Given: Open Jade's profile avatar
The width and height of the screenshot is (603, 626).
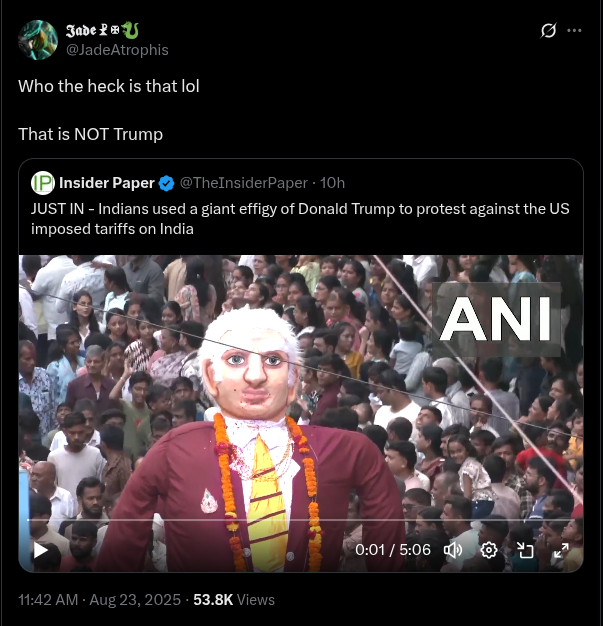Looking at the screenshot, I should [x=38, y=40].
